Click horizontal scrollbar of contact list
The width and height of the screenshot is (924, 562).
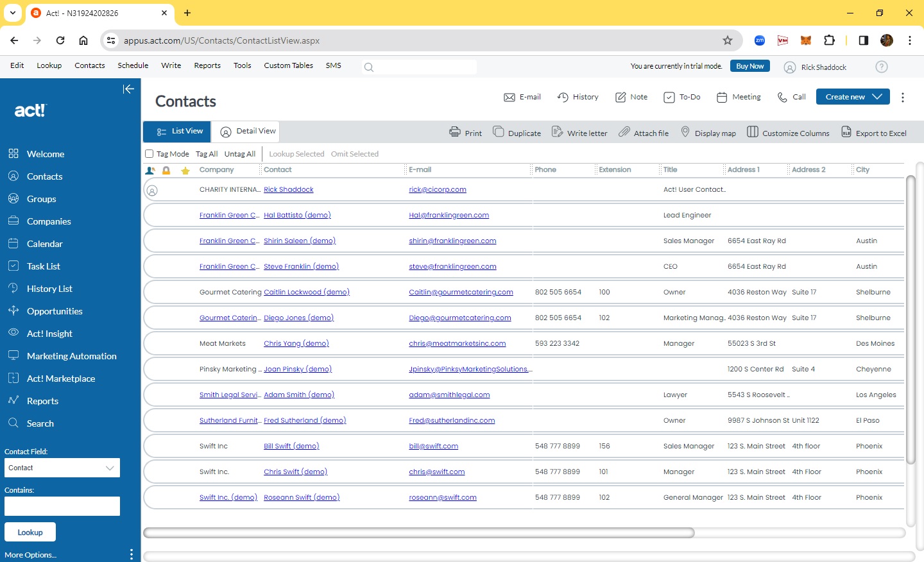(419, 532)
